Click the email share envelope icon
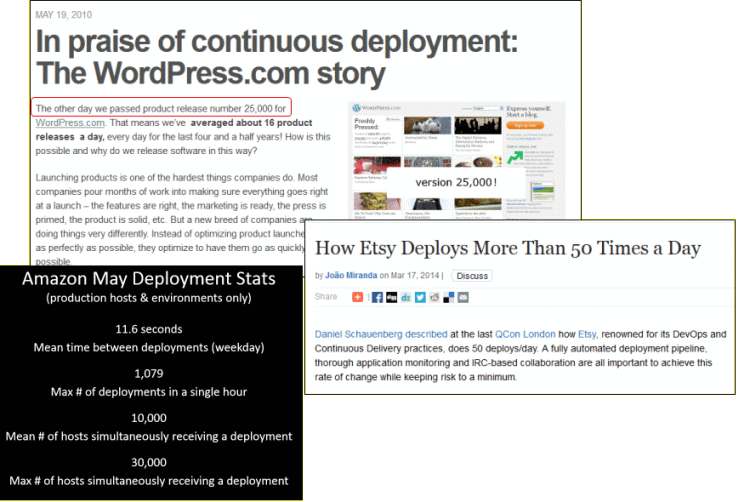 coord(462,297)
